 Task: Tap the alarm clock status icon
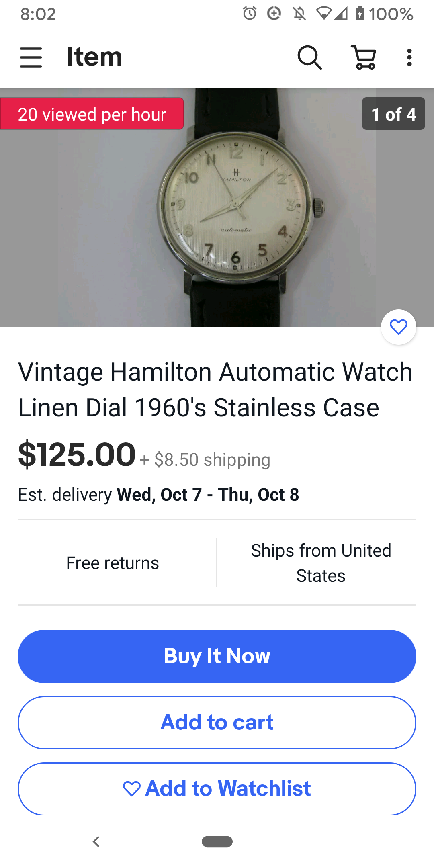click(x=250, y=14)
